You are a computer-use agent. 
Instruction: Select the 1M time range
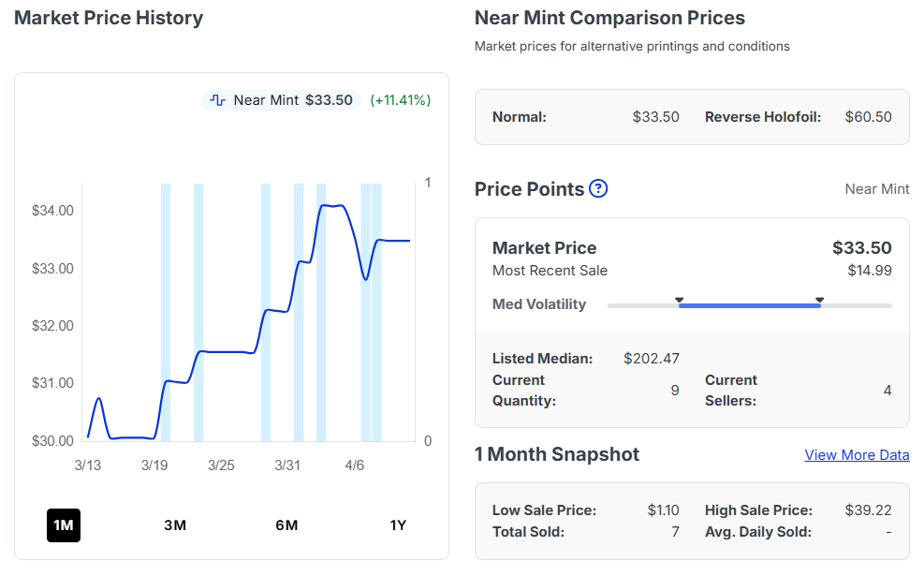(x=64, y=524)
